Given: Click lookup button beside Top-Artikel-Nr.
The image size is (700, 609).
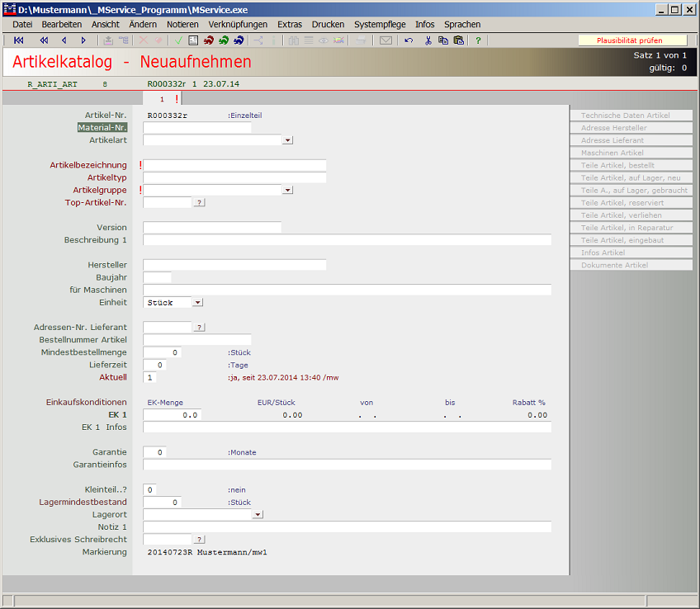Looking at the screenshot, I should click(199, 202).
